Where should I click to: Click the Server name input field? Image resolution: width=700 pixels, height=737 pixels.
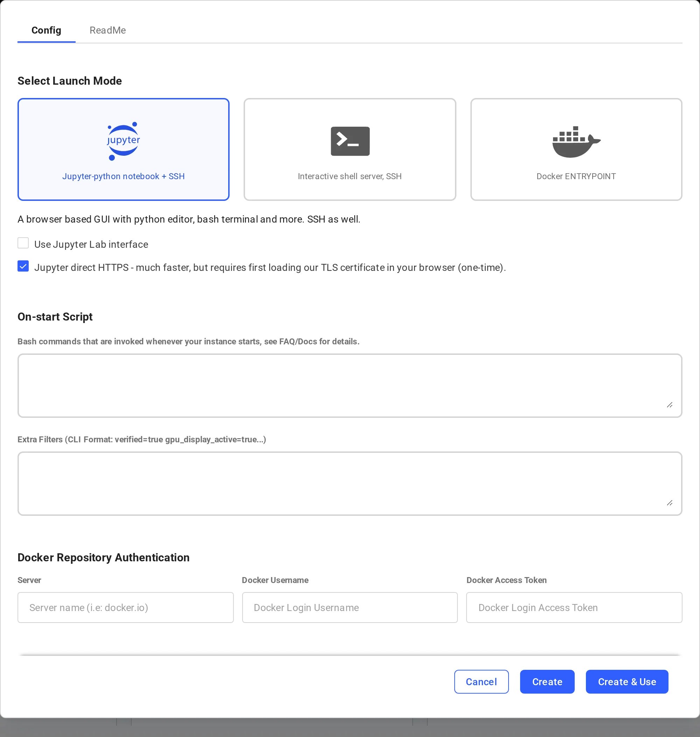point(125,608)
